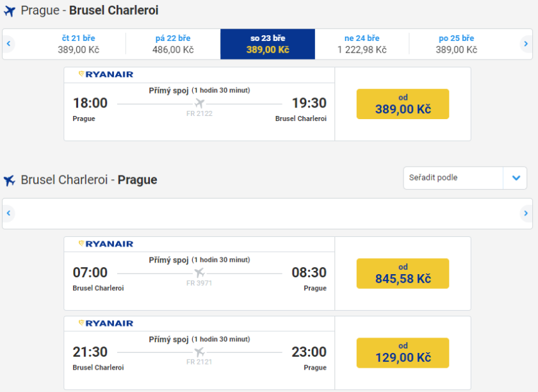Choose the 129,00 Kč evening return fare

coord(402,353)
